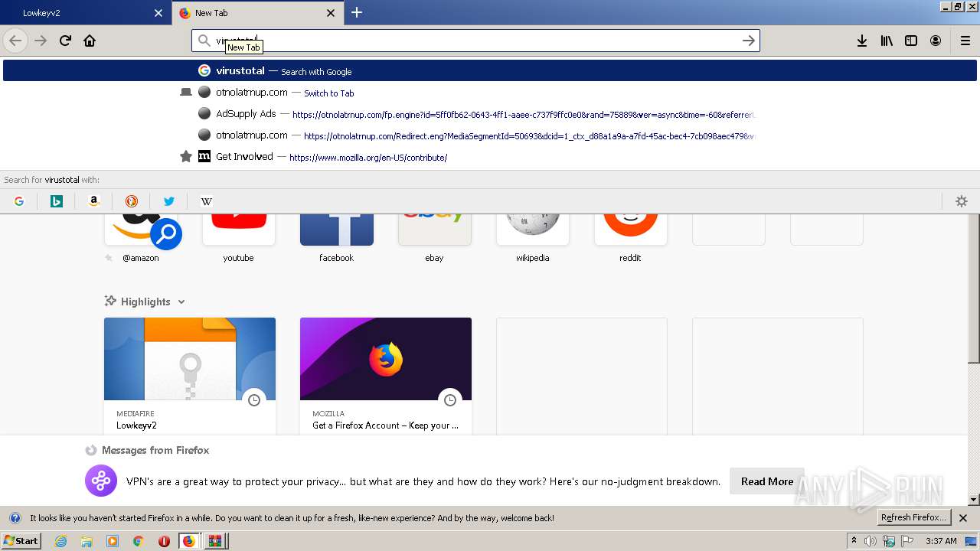Open Windows Media Player taskbar icon
The image size is (980, 551).
point(113,541)
